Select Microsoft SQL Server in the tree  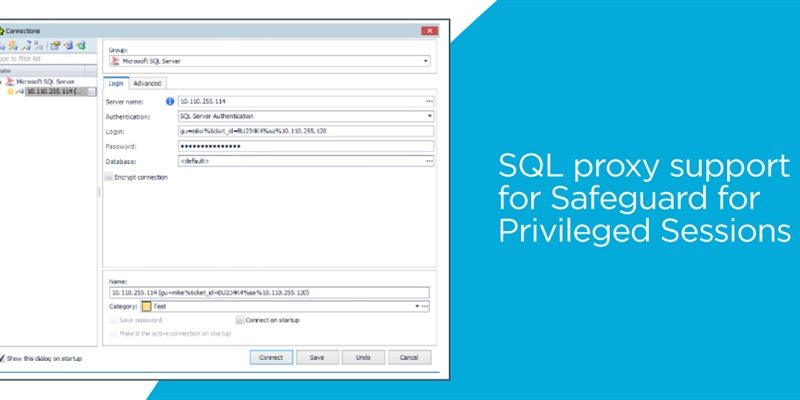45,82
